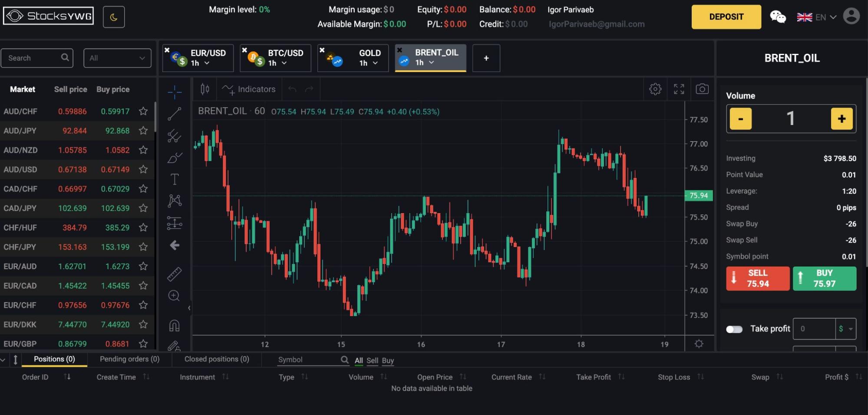This screenshot has height=415, width=868.
Task: Change chart candle style icon
Action: coord(205,89)
